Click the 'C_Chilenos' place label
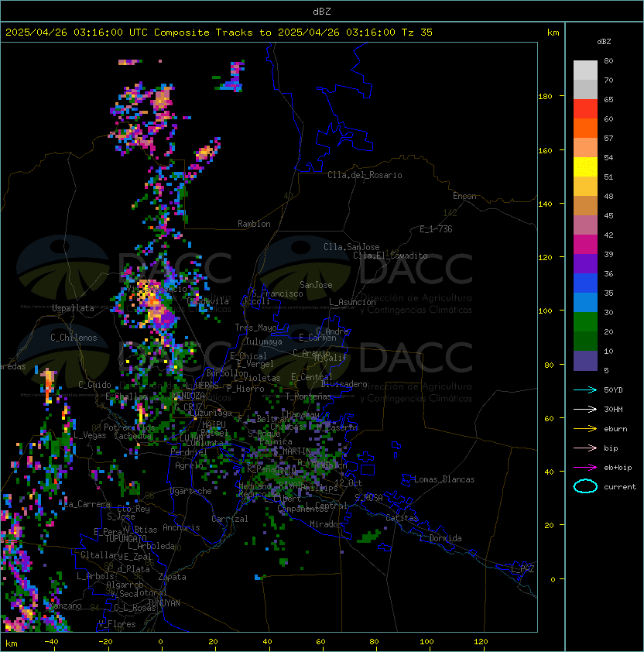The image size is (644, 652). click(x=74, y=338)
